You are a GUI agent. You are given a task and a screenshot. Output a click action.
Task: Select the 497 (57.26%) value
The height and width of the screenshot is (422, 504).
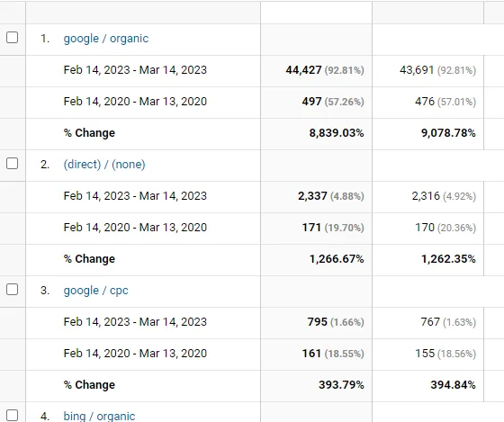tap(333, 102)
